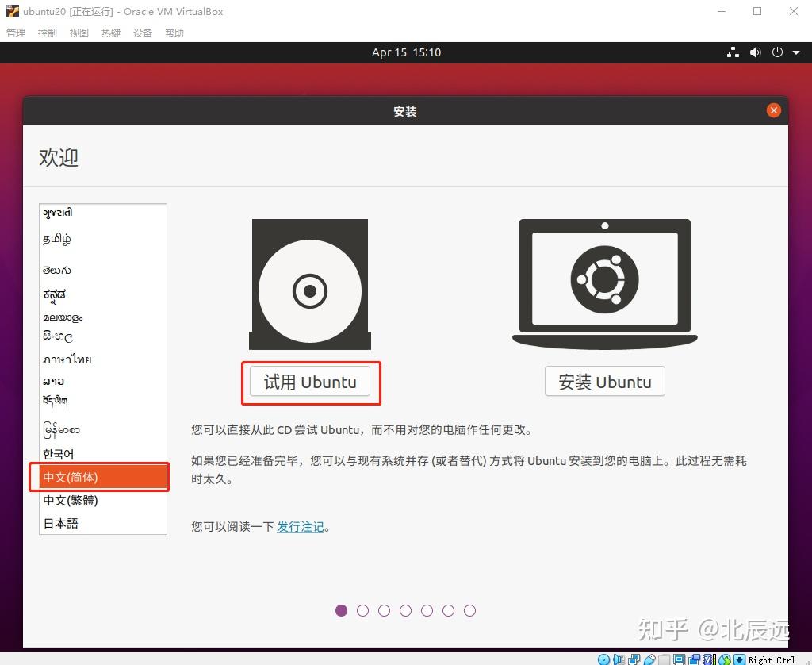The image size is (812, 665).
Task: Close the 安装 installer window
Action: pyautogui.click(x=773, y=110)
